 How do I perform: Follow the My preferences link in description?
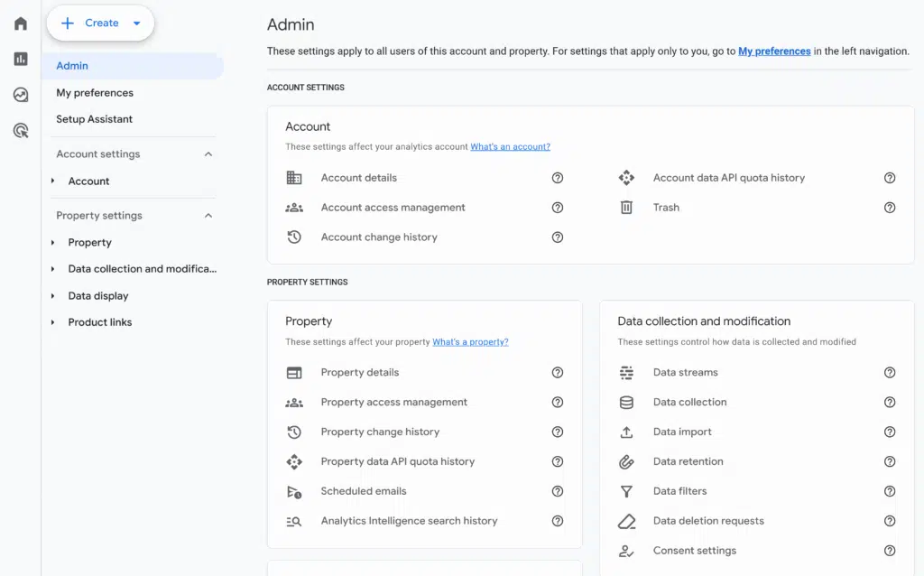pyautogui.click(x=774, y=51)
